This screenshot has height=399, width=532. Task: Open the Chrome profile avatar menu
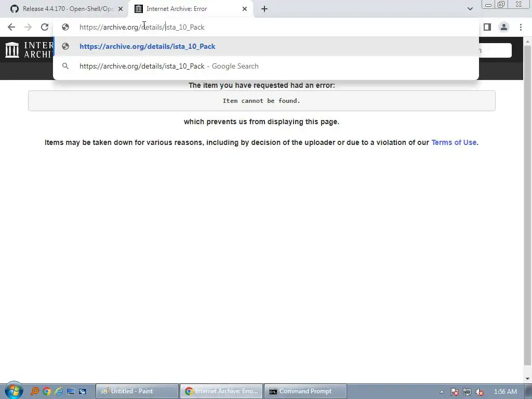[x=504, y=27]
